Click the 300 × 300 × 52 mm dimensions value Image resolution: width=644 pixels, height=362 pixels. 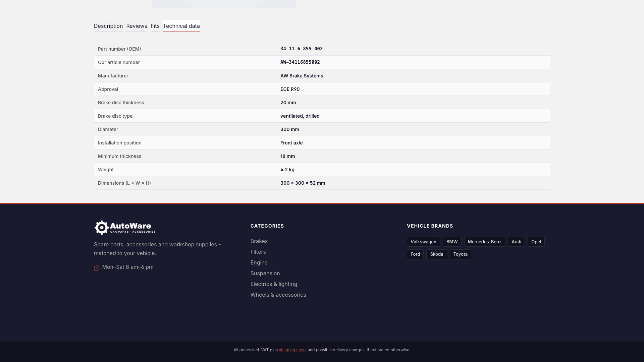[303, 183]
